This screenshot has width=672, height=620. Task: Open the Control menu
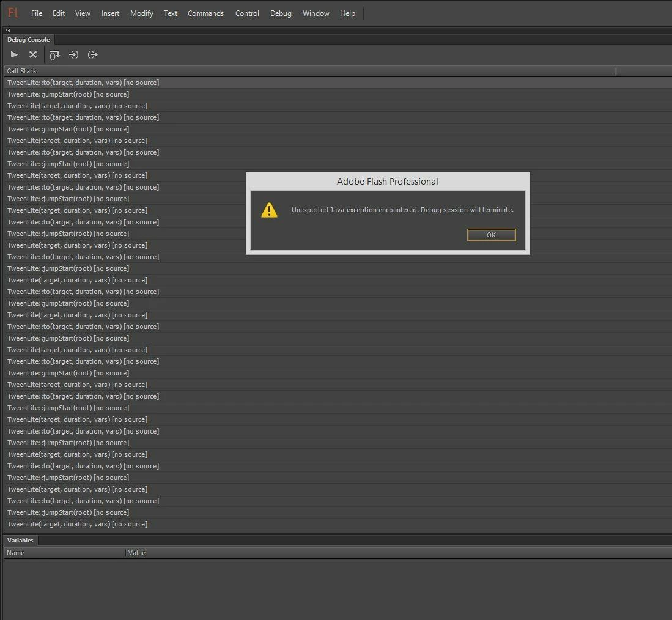247,13
